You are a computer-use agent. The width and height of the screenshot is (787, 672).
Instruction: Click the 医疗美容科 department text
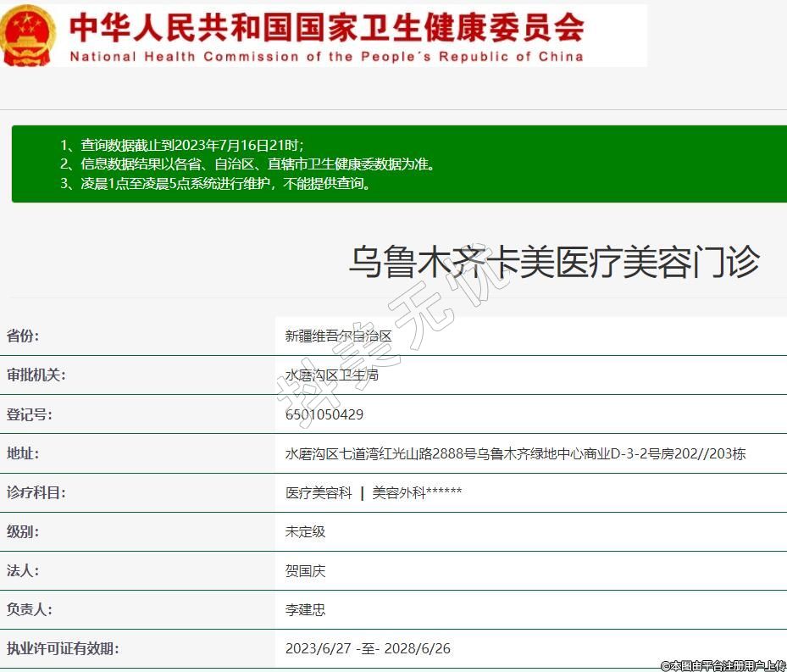[319, 492]
